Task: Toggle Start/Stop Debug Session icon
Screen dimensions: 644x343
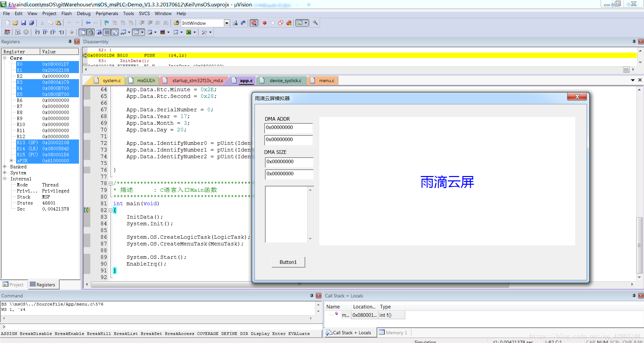Action: click(254, 23)
